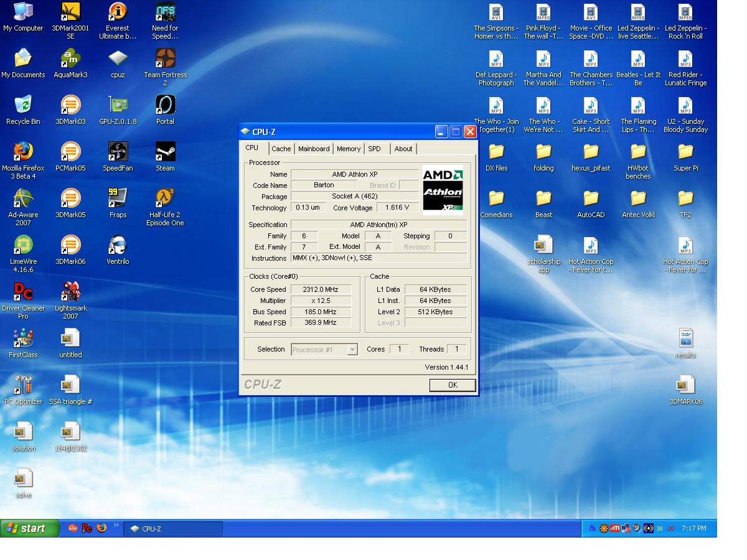747x560 pixels.
Task: Open the Ventrilo shortcut
Action: click(x=118, y=250)
